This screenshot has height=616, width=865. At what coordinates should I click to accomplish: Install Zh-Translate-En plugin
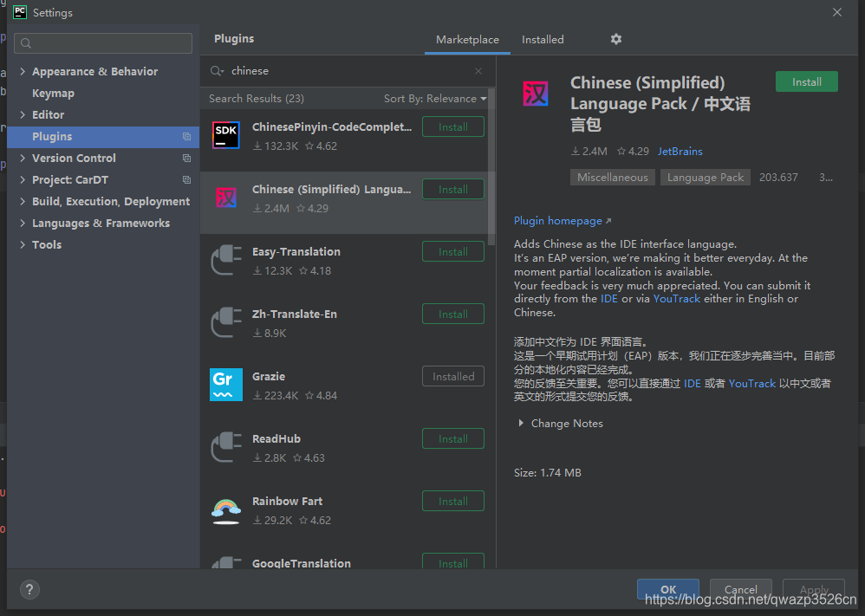[453, 314]
